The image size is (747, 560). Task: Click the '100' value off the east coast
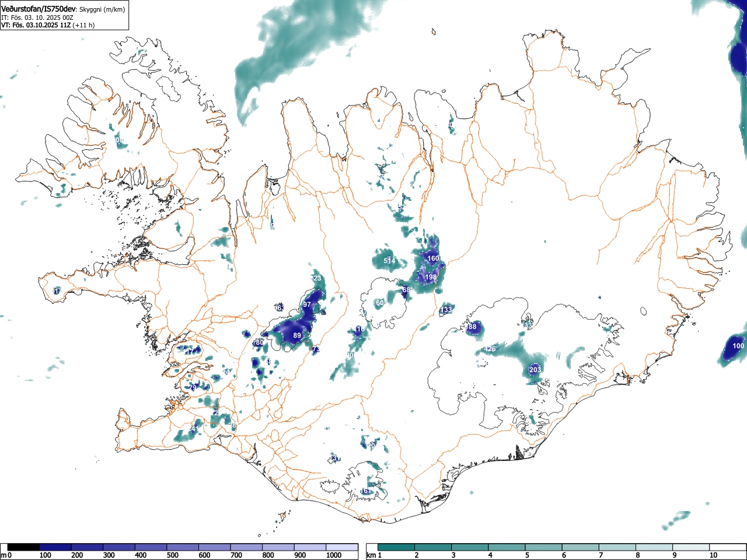pyautogui.click(x=738, y=346)
